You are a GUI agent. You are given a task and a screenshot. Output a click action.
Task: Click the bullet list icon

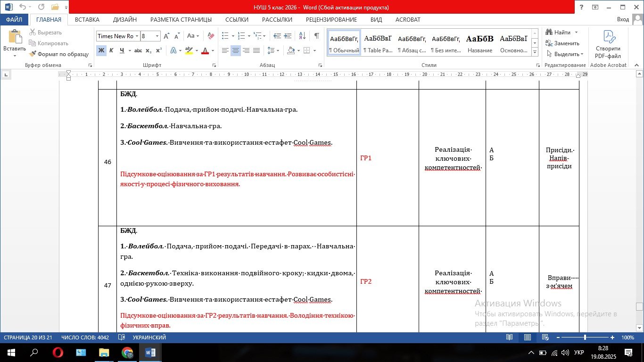click(x=225, y=36)
